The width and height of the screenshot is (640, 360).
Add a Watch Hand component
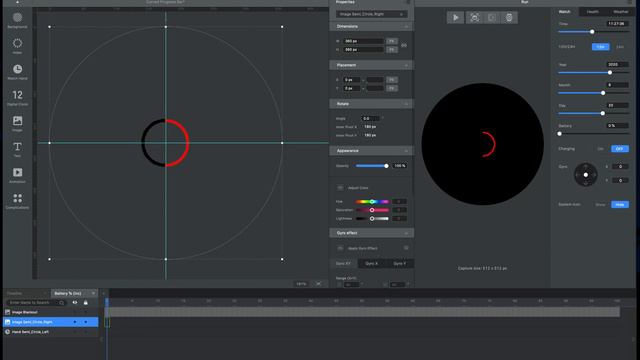[x=17, y=72]
